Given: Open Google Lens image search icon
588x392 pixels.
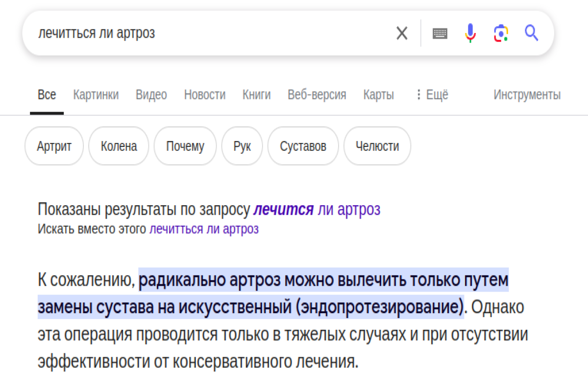Looking at the screenshot, I should pyautogui.click(x=500, y=33).
